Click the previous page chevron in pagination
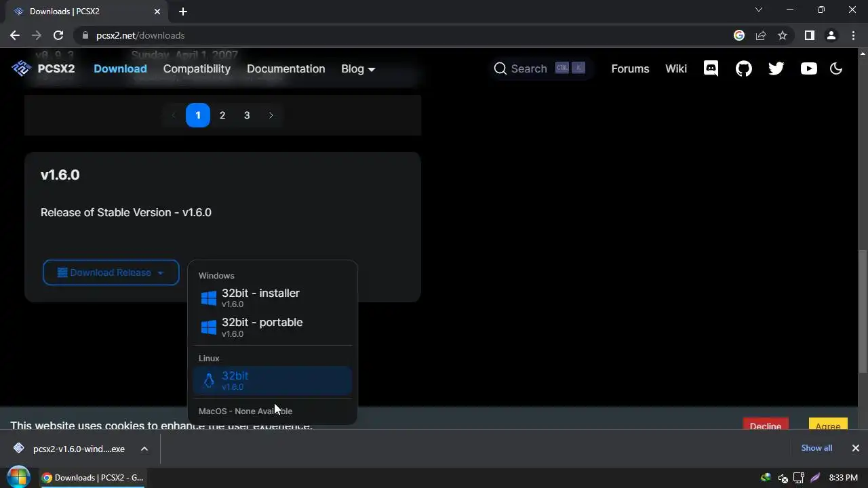 173,115
